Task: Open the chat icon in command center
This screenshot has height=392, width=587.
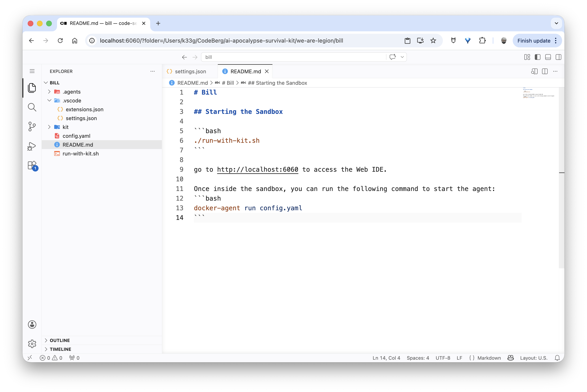Action: coord(393,57)
